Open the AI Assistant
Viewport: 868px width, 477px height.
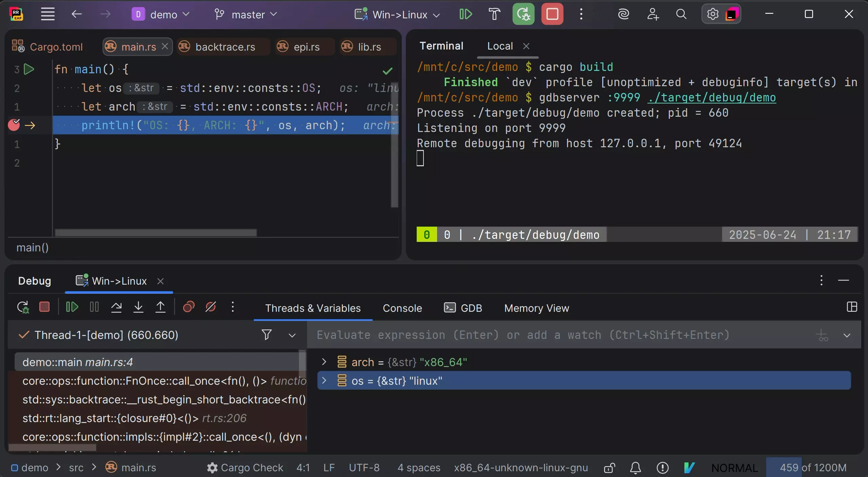pos(624,14)
